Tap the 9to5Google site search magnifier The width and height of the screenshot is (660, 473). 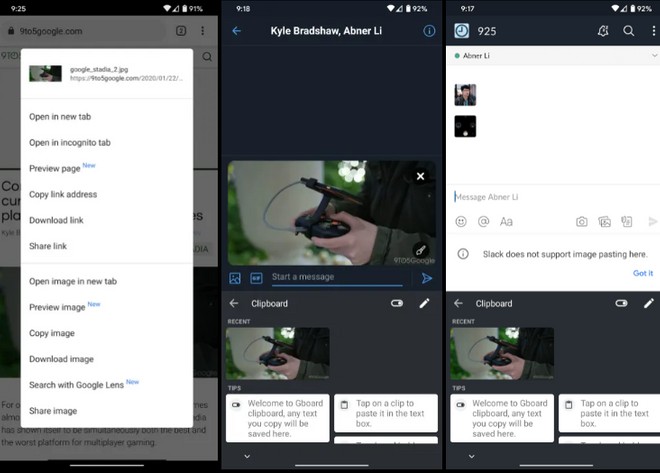(x=207, y=56)
